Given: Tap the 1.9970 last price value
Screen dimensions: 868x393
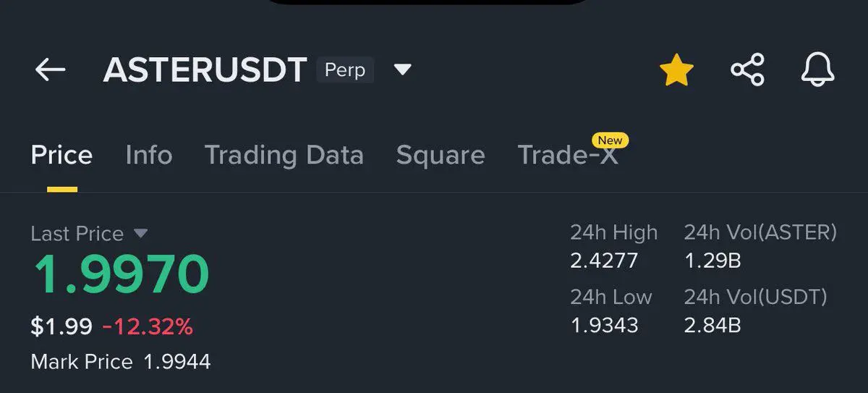Looking at the screenshot, I should pyautogui.click(x=120, y=274).
